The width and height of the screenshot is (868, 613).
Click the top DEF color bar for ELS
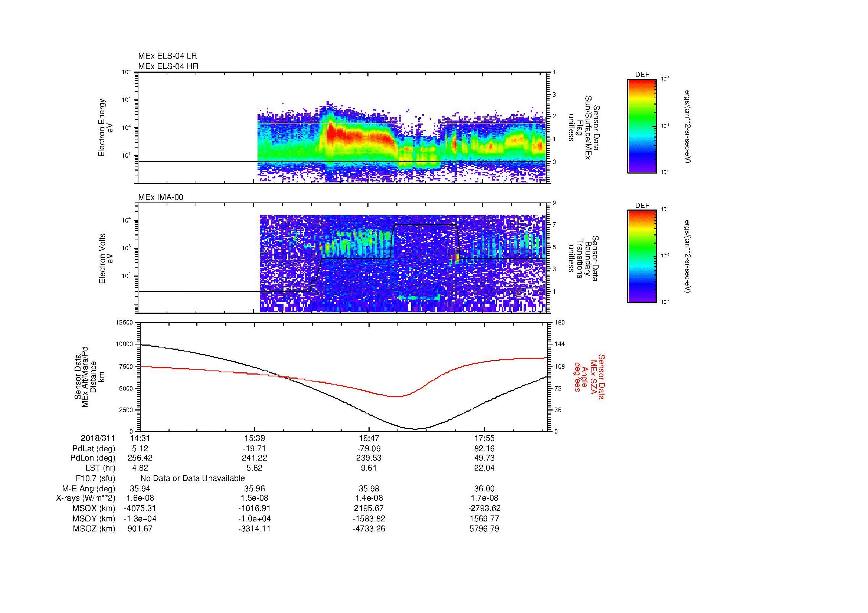click(642, 126)
